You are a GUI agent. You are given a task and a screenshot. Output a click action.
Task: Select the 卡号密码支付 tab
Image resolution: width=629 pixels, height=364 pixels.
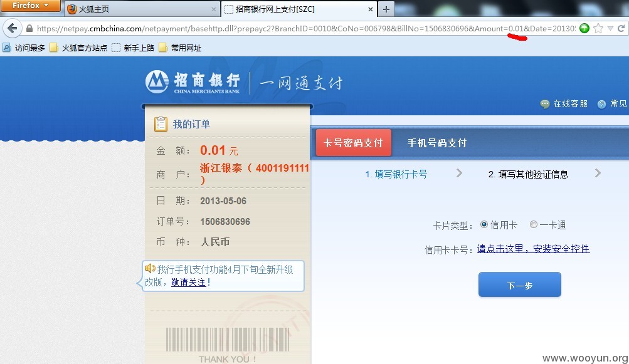point(354,143)
